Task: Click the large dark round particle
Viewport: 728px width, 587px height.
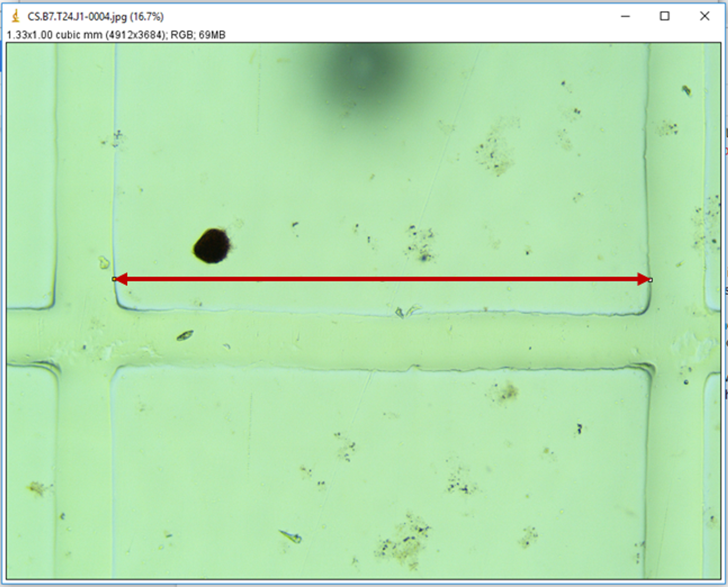Action: (212, 246)
